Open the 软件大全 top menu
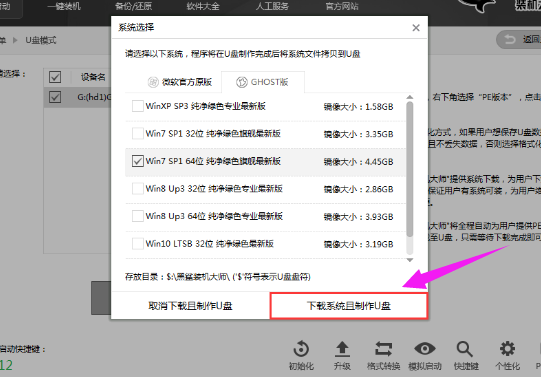Viewport: 543px width, 377px height. click(203, 6)
